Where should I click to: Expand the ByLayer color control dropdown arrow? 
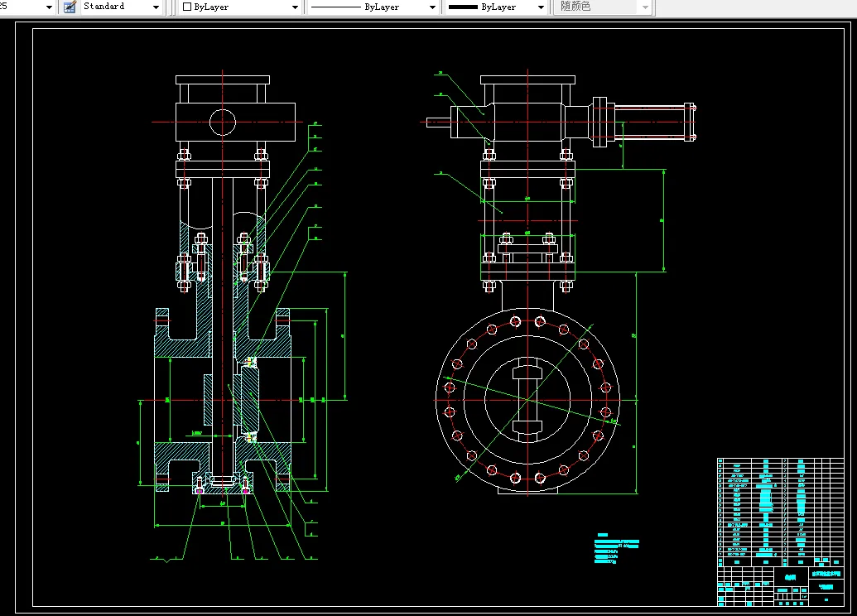(295, 7)
